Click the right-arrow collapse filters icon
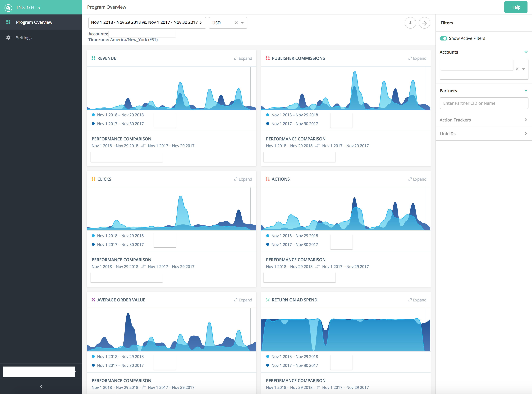The height and width of the screenshot is (394, 532). point(424,23)
